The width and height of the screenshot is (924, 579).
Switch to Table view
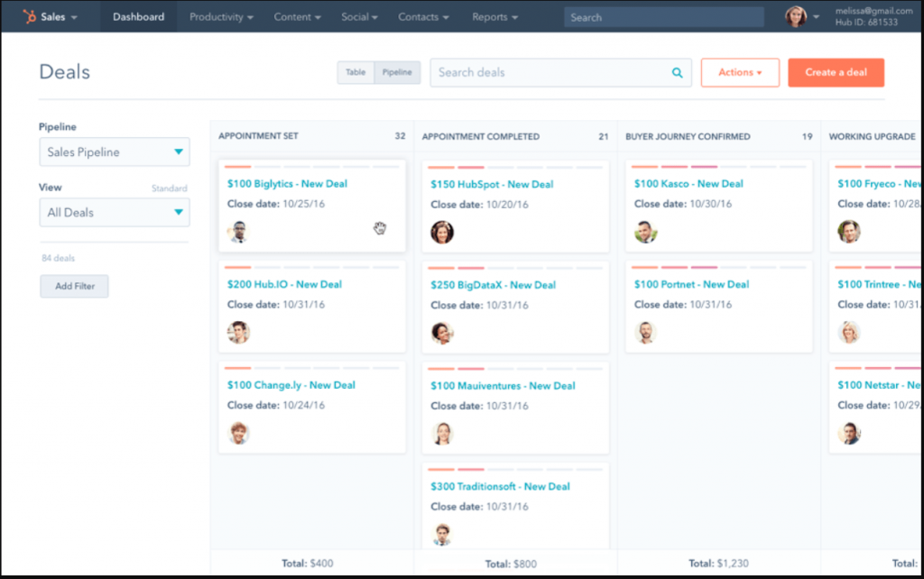[x=356, y=72]
